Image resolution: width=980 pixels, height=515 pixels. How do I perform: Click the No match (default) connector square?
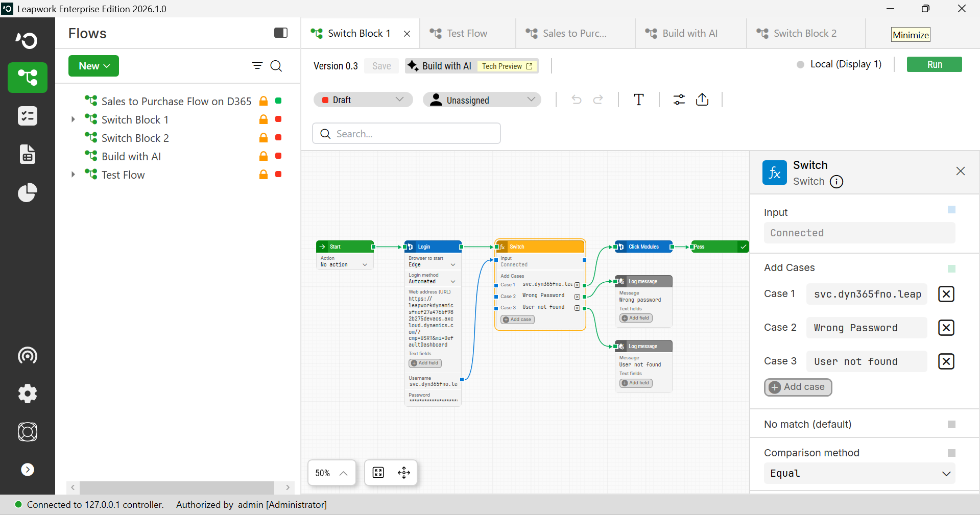951,424
